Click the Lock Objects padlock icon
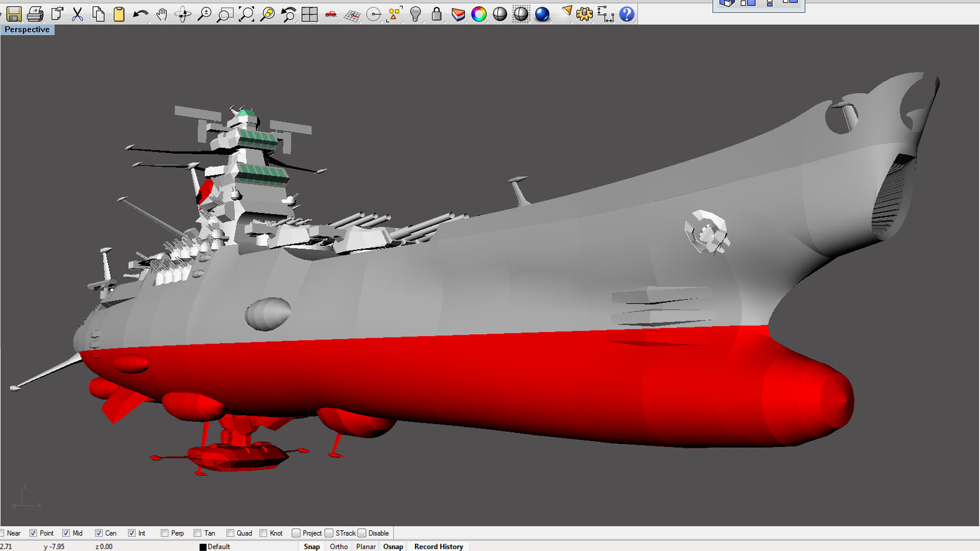This screenshot has height=551, width=980. pos(436,14)
